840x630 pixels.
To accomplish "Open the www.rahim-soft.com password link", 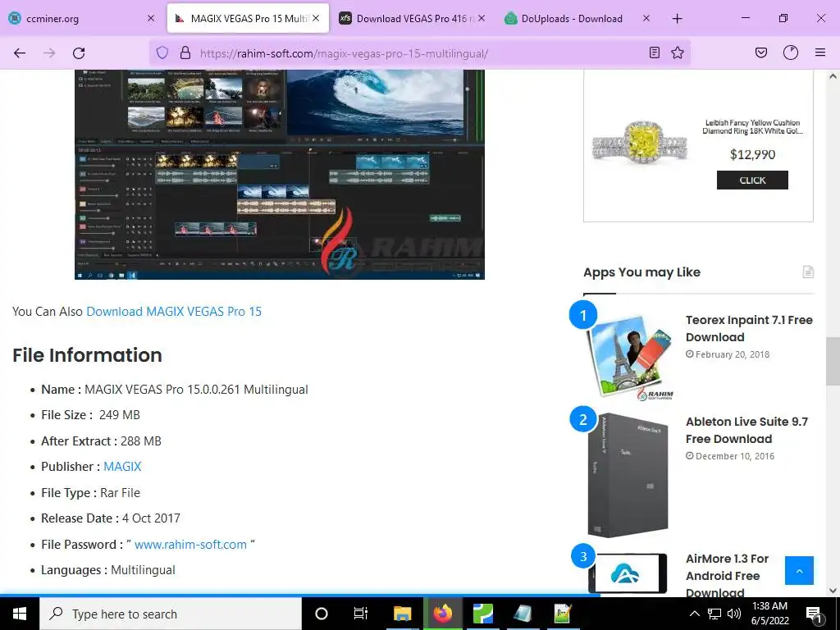I will tap(190, 545).
